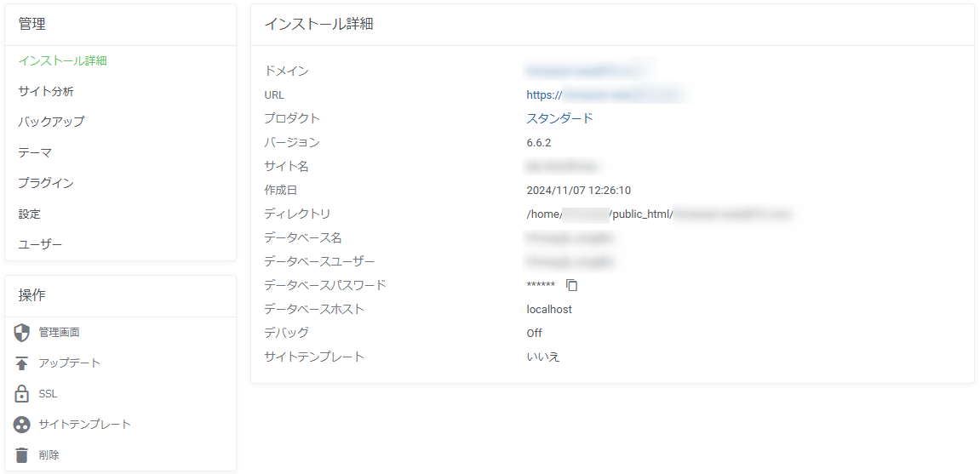This screenshot has height=474, width=980.
Task: Click the 作成日 field label
Action: coord(280,190)
